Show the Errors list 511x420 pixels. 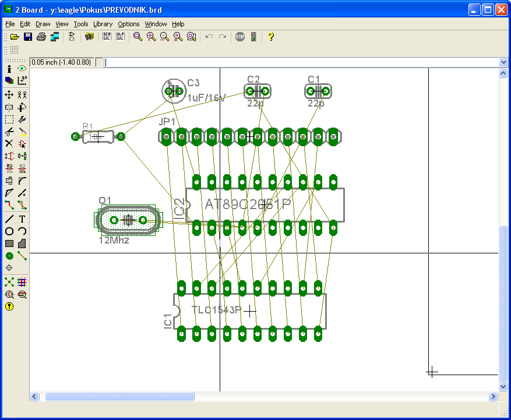[9, 306]
